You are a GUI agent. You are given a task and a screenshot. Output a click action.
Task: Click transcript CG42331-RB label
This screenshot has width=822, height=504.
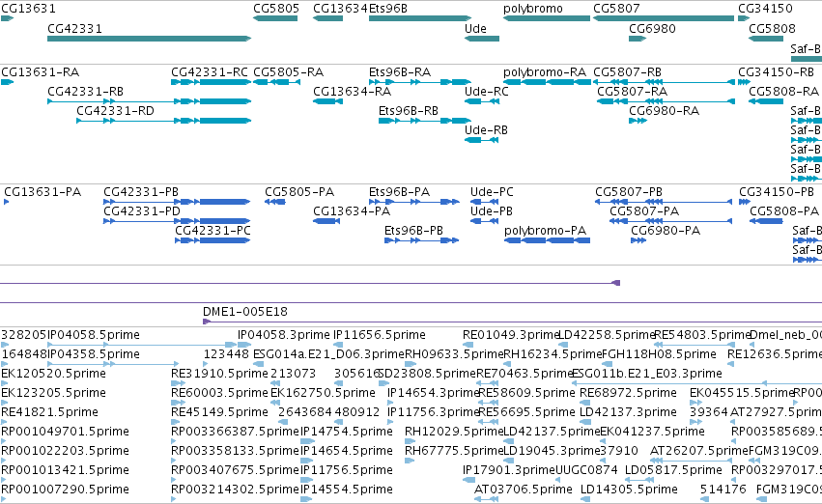coord(85,92)
